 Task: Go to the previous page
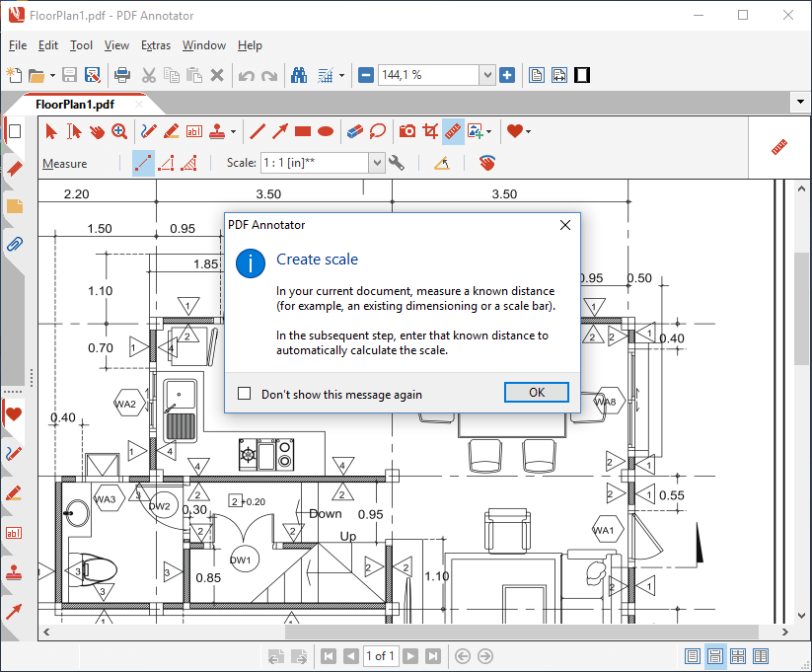[x=351, y=656]
